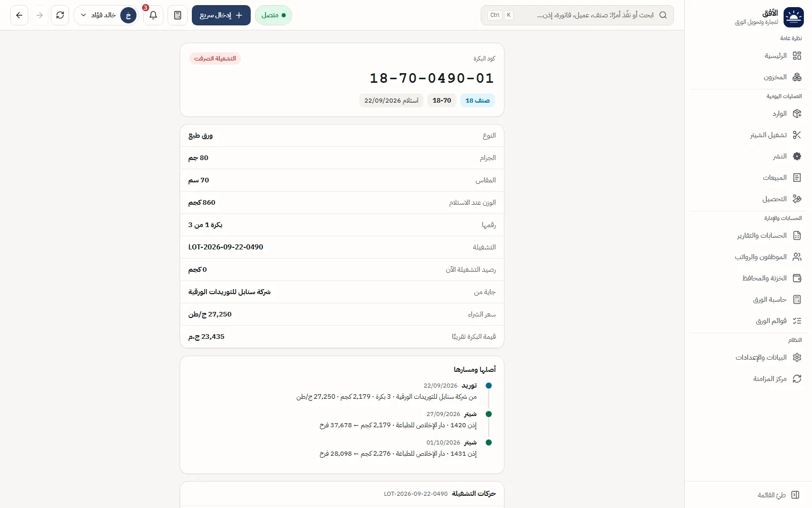
Task: Click lot value LOT-2026-09-22-0490 in التشغيلة row
Action: pos(226,247)
